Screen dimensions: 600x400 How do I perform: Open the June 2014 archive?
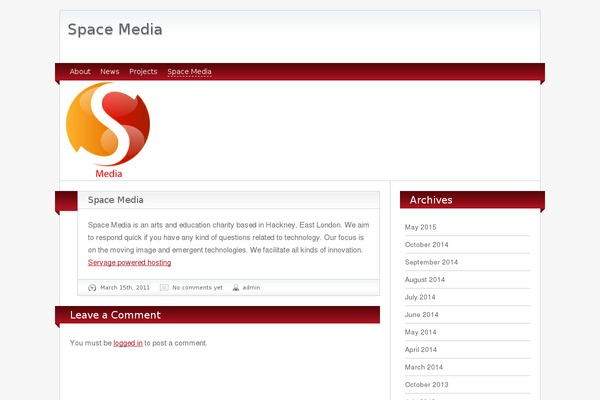422,315
